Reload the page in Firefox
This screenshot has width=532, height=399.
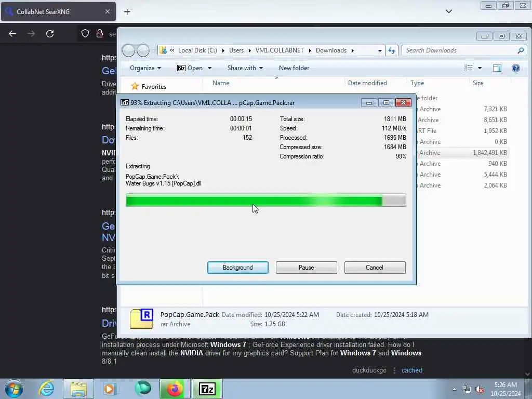[50, 34]
